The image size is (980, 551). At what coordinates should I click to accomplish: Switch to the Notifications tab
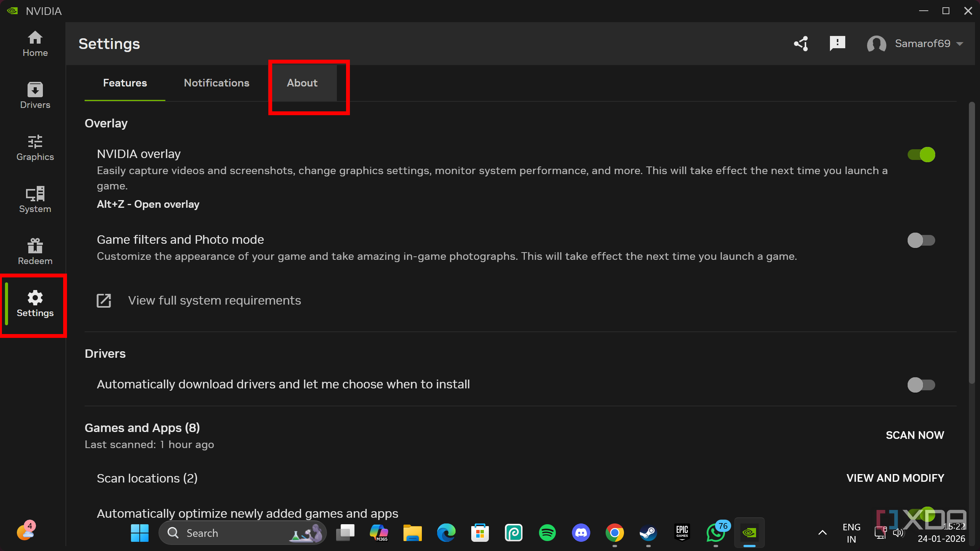pos(217,83)
